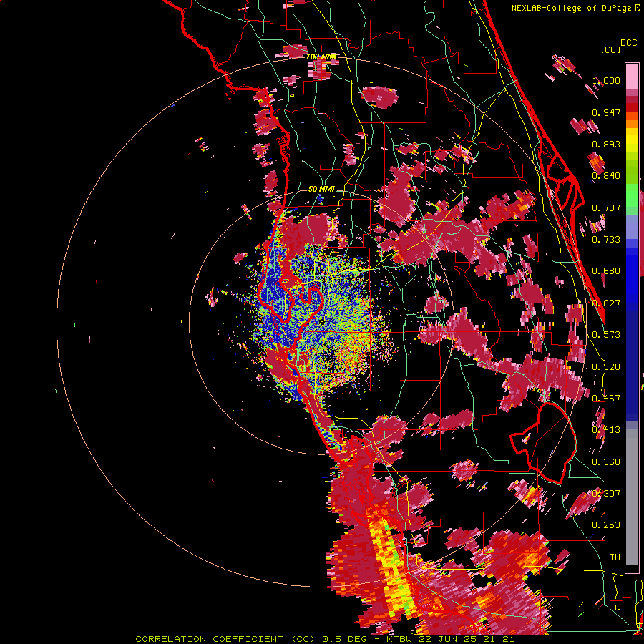Image resolution: width=644 pixels, height=644 pixels.
Task: Click the 0.413 scale value
Action: tap(606, 429)
